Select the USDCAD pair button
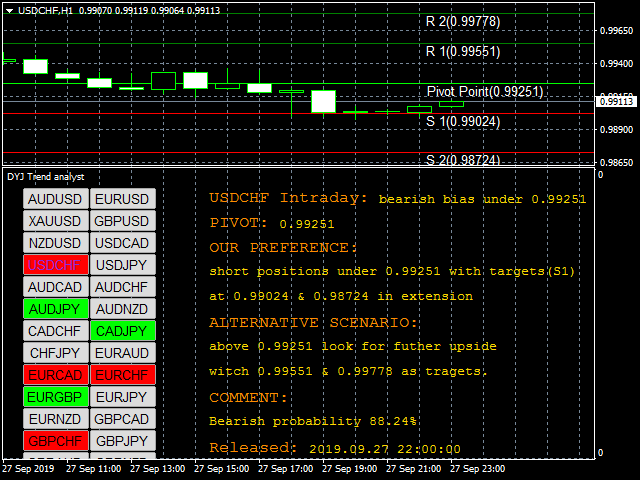Screen dimensions: 640x480 point(123,243)
